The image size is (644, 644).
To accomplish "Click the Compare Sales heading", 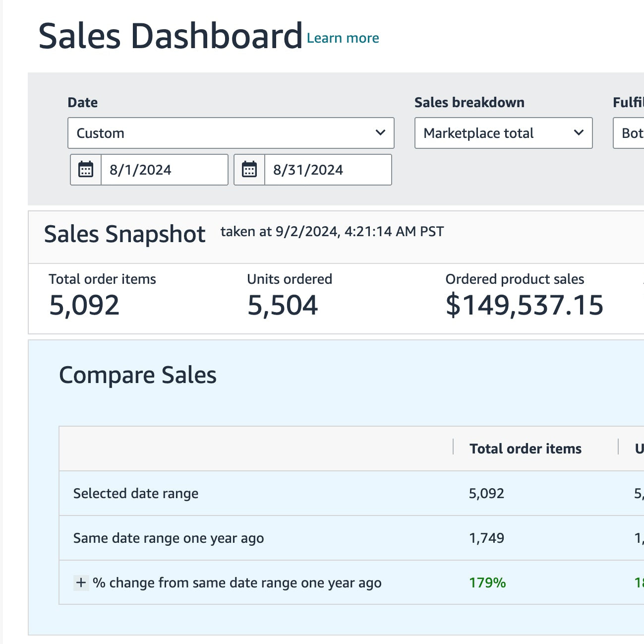I will (x=137, y=375).
